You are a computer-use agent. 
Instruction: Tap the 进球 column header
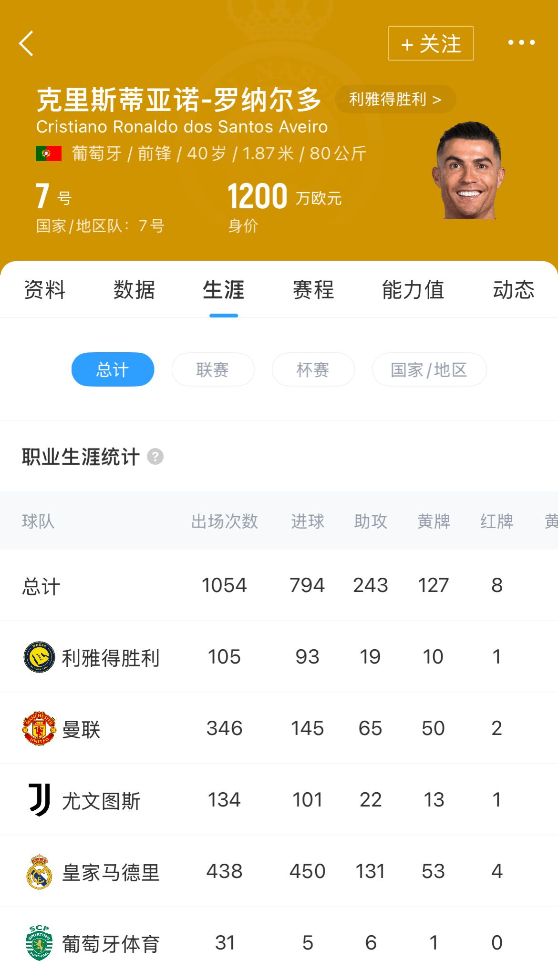(308, 521)
